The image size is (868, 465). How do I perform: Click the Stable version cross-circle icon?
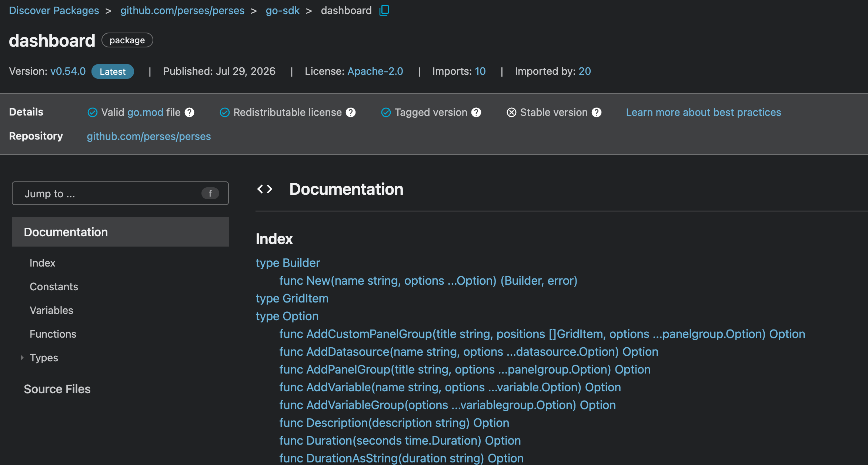pos(511,113)
